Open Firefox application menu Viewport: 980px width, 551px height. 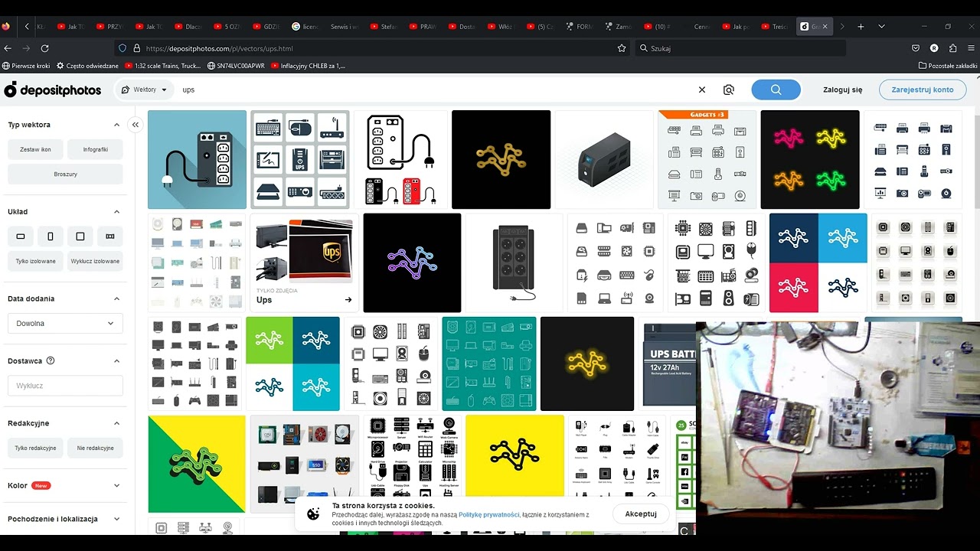click(x=972, y=48)
